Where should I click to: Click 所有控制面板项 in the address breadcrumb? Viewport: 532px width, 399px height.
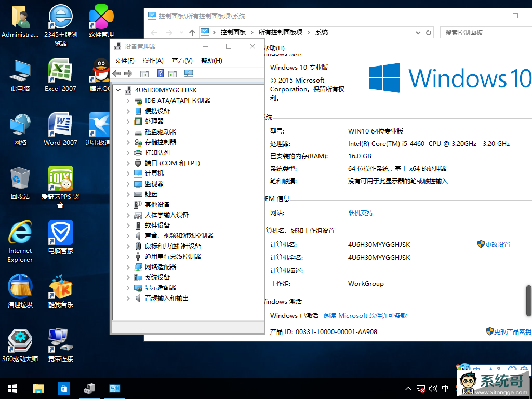(x=280, y=32)
